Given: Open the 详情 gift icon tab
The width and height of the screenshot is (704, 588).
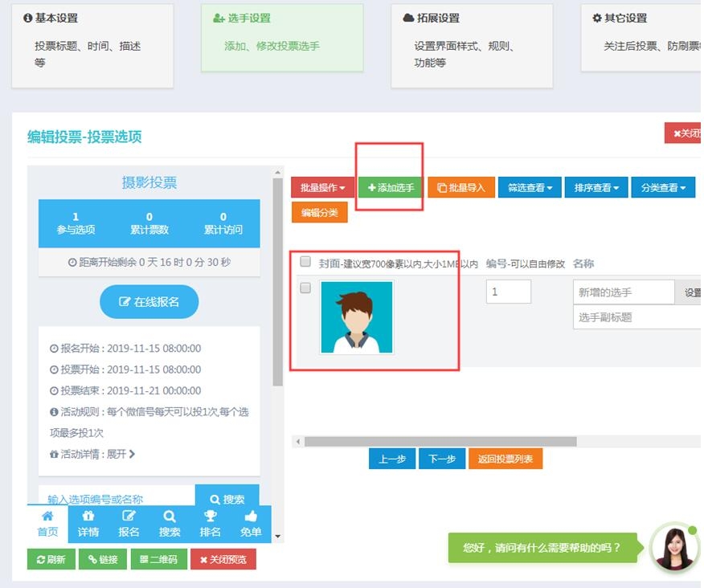Looking at the screenshot, I should click(88, 523).
